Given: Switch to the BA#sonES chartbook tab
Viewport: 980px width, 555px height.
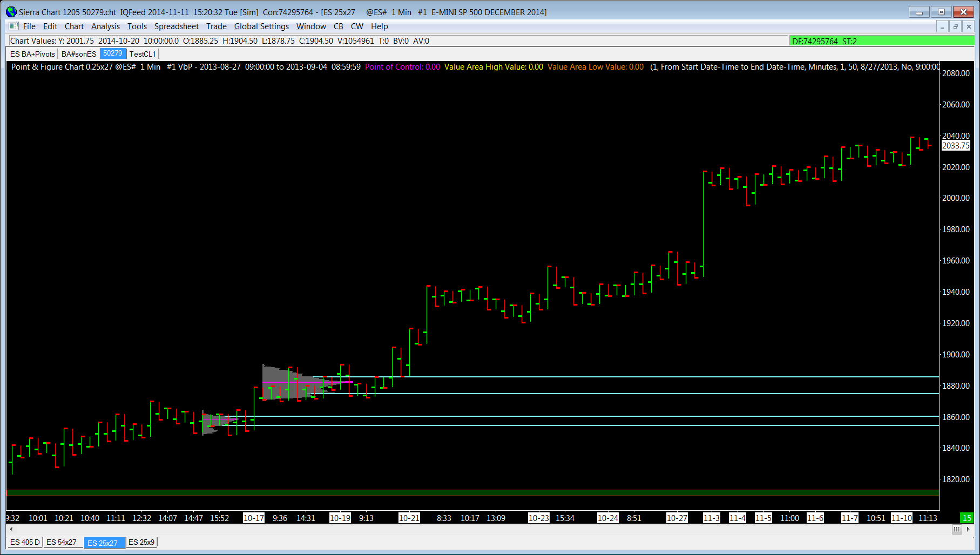Looking at the screenshot, I should click(x=79, y=54).
